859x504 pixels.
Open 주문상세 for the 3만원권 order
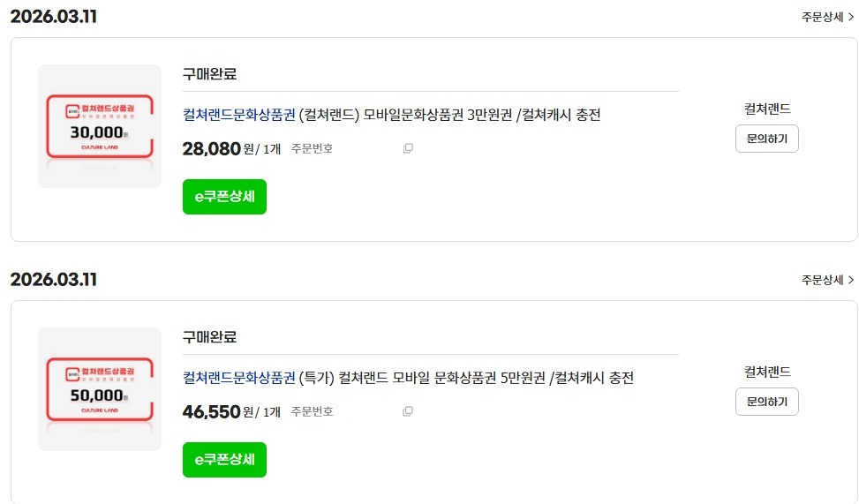point(827,17)
